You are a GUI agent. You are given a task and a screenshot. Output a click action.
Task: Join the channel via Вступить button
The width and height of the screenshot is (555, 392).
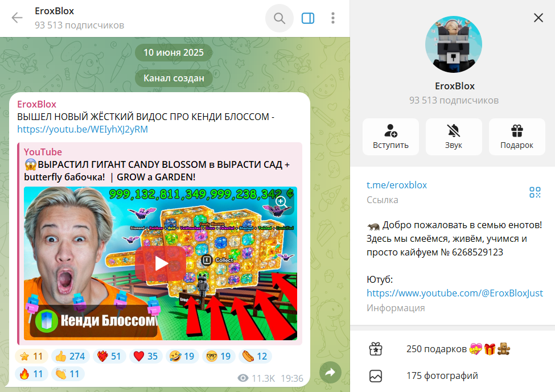pyautogui.click(x=390, y=137)
